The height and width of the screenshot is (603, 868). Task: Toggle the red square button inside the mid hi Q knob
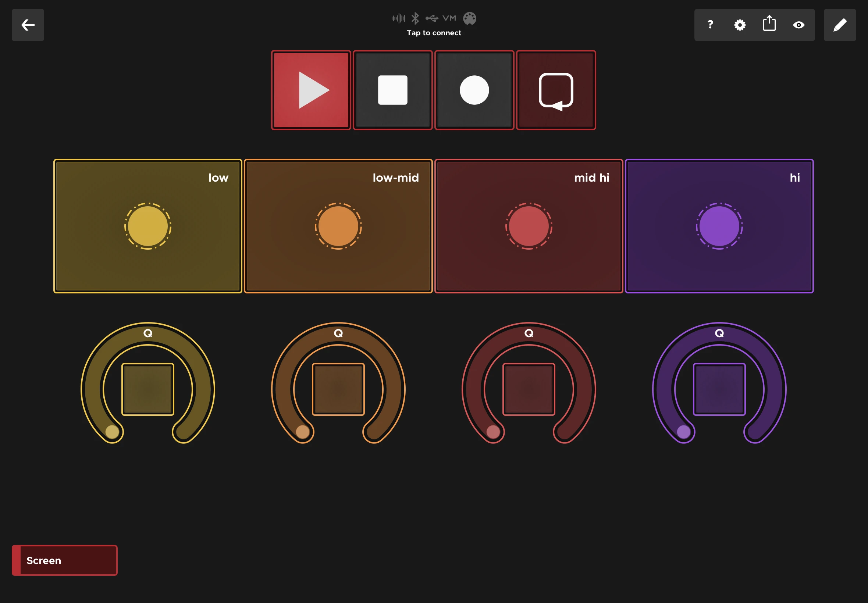[x=529, y=389]
